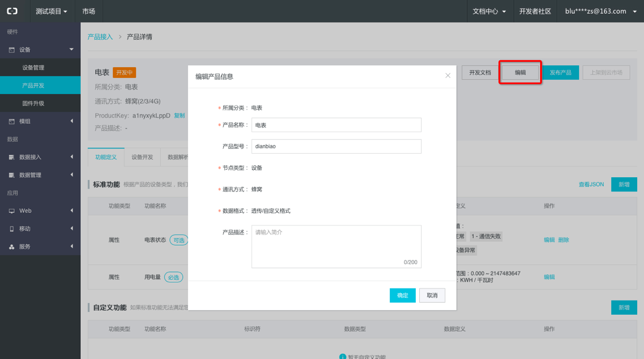Click the 模组 sidebar icon
The width and height of the screenshot is (644, 359).
[11, 121]
